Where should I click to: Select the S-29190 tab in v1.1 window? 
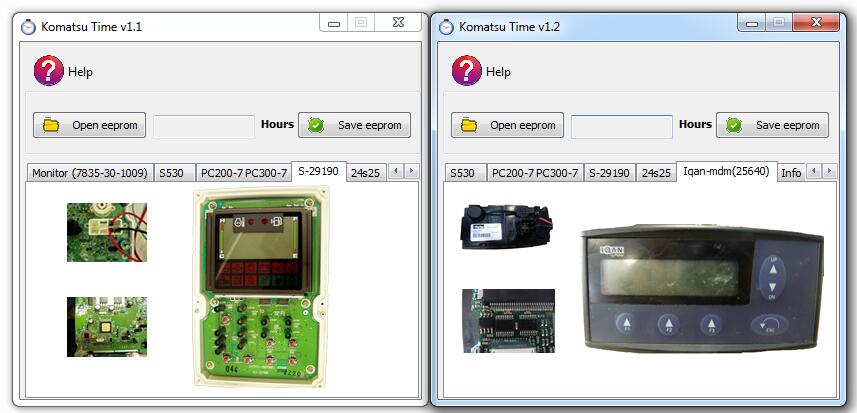click(319, 172)
